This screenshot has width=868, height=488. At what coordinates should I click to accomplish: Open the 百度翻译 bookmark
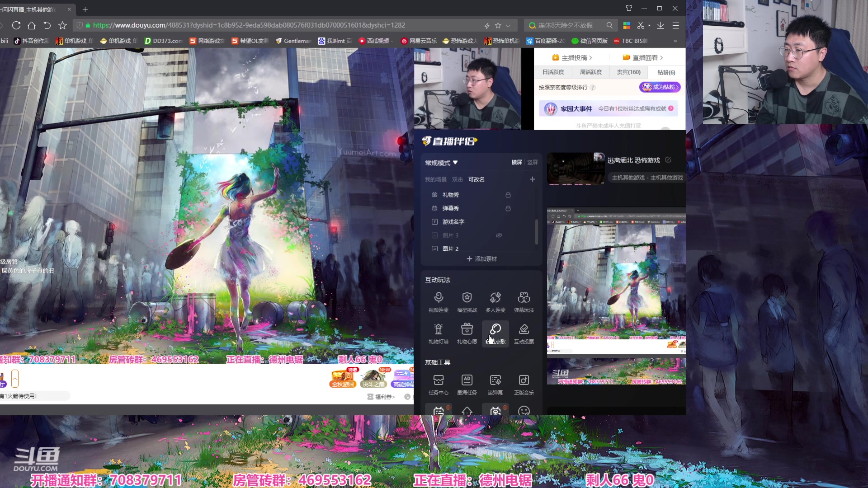click(x=546, y=41)
